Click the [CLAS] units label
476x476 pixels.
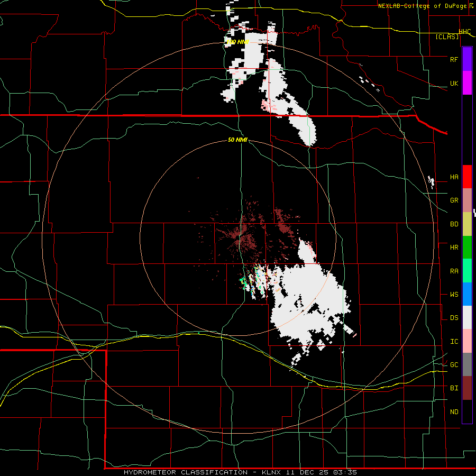pyautogui.click(x=447, y=37)
